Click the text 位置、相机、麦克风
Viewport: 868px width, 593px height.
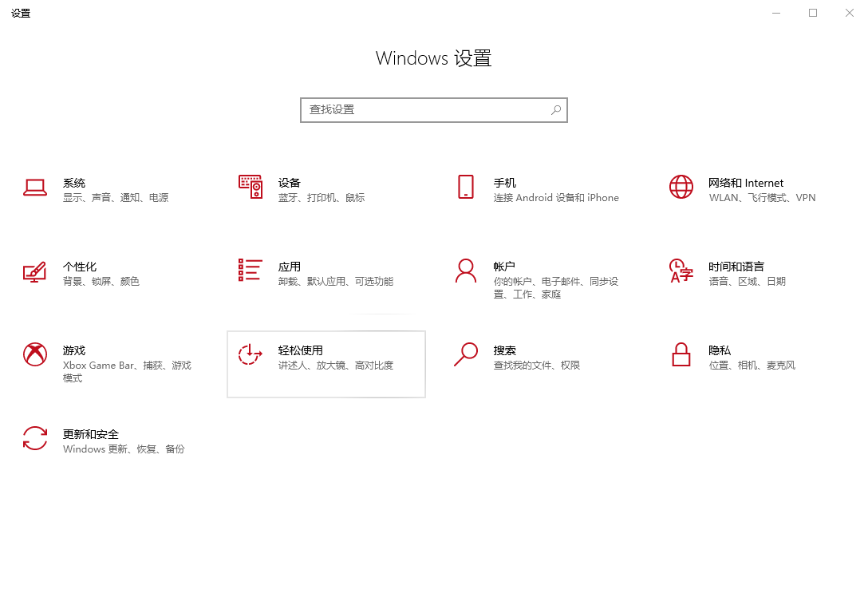point(752,366)
